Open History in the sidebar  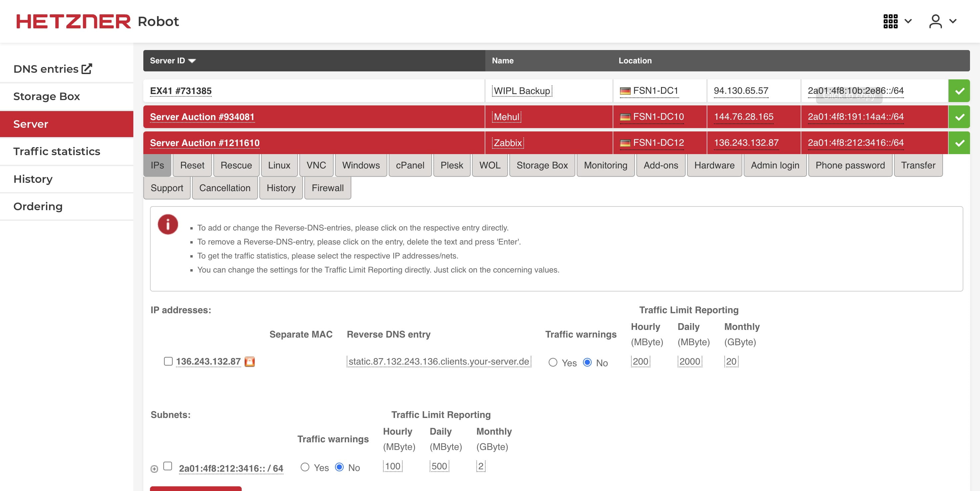[67, 179]
